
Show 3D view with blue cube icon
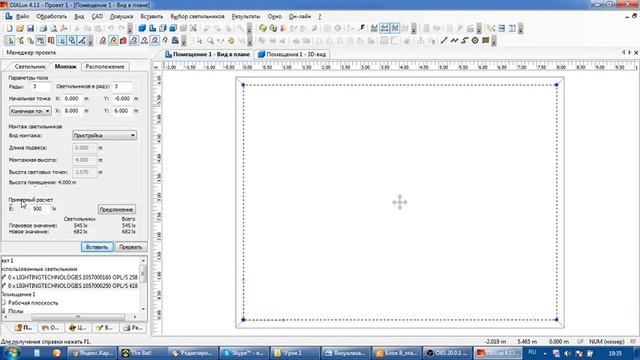click(142, 28)
